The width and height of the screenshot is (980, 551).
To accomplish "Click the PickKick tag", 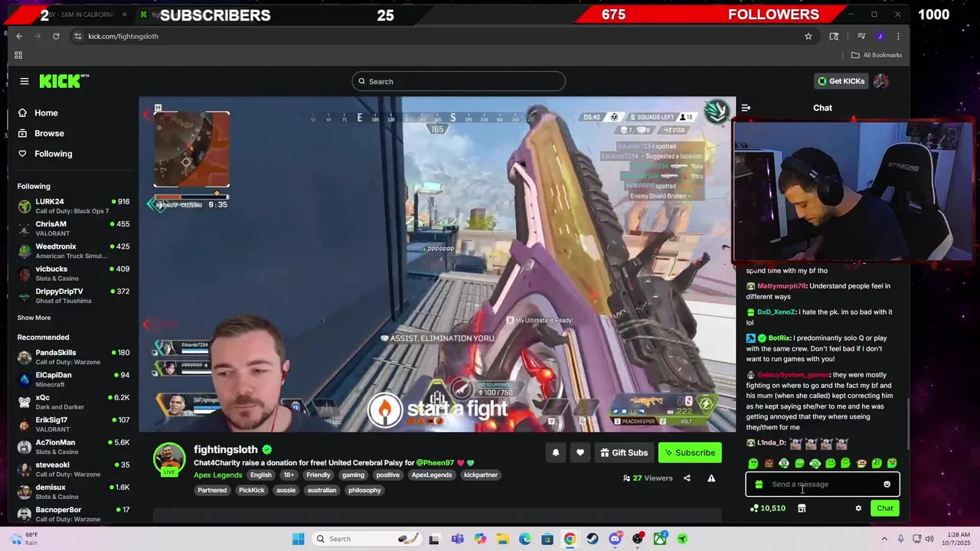I will (x=251, y=491).
